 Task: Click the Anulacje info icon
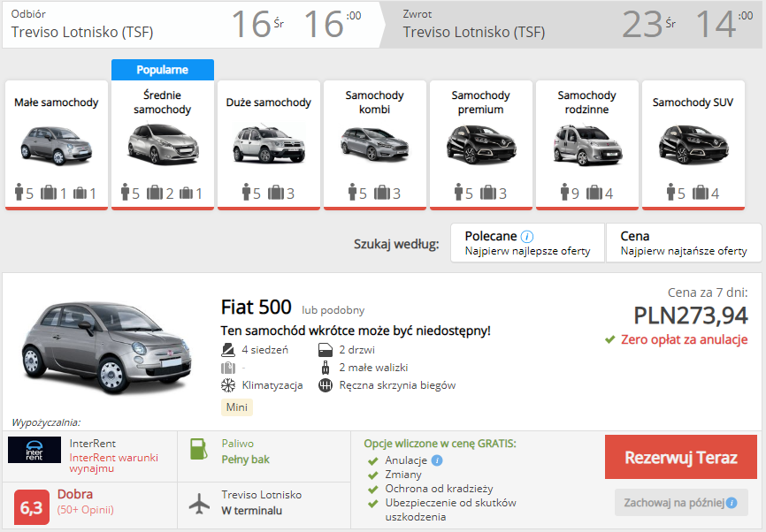coord(437,460)
